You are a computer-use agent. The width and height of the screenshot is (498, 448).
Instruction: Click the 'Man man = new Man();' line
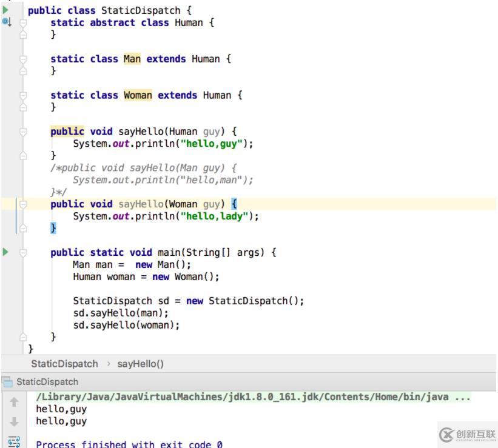[x=132, y=265]
